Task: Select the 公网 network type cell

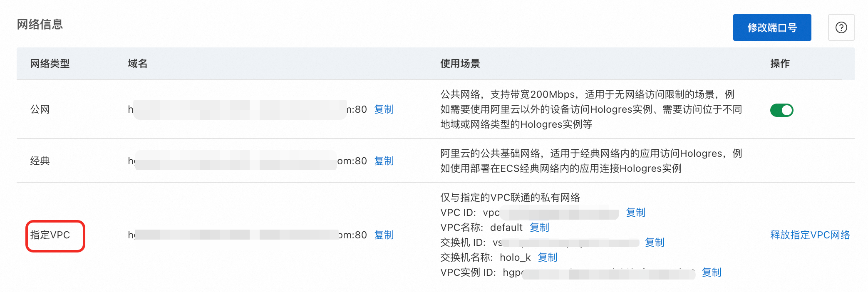Action: click(x=40, y=109)
